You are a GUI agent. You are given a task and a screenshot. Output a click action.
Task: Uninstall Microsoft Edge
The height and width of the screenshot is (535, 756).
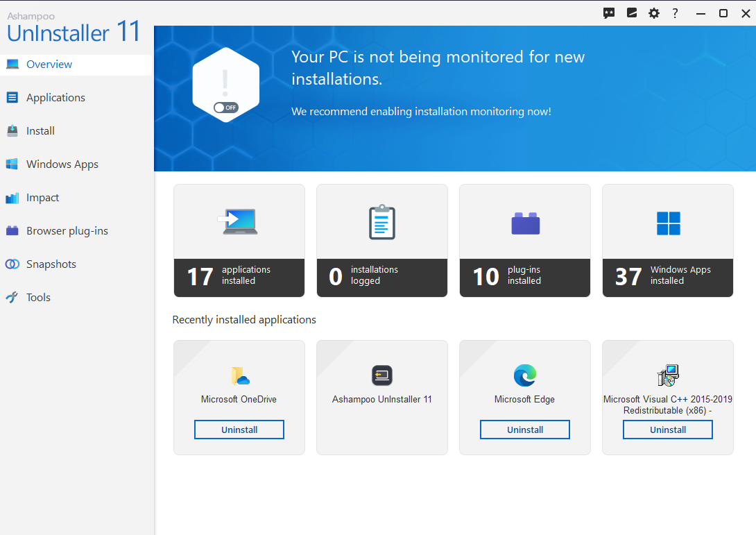pyautogui.click(x=524, y=429)
